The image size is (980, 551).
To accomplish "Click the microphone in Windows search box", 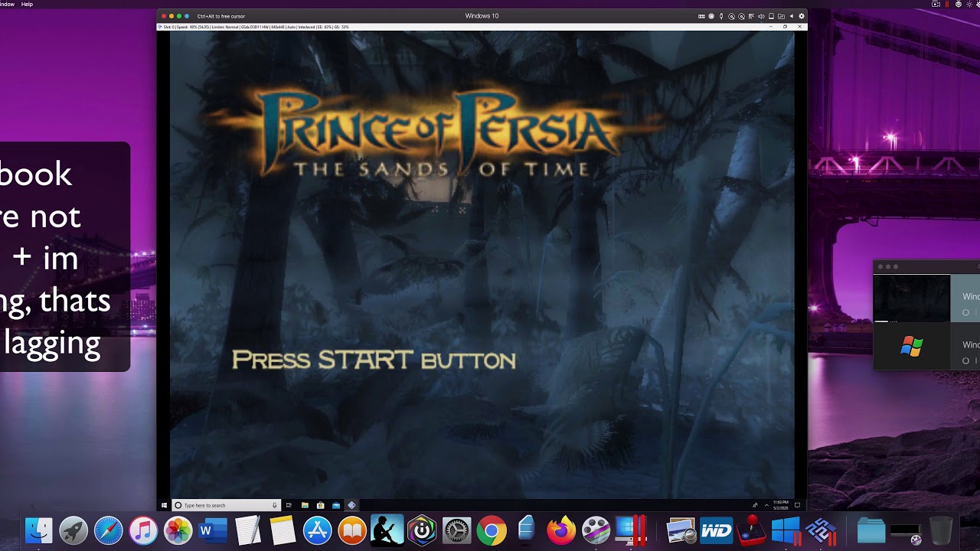I will (274, 505).
